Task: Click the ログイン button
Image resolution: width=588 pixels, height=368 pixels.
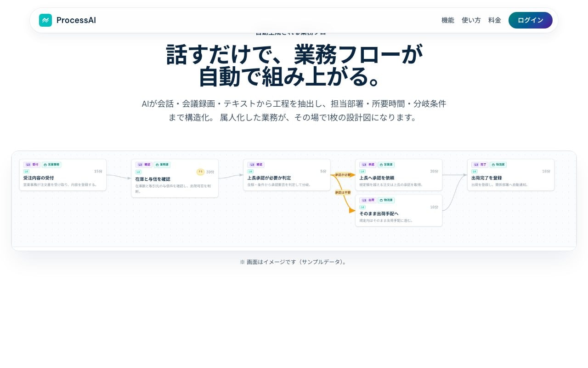Action: [531, 20]
